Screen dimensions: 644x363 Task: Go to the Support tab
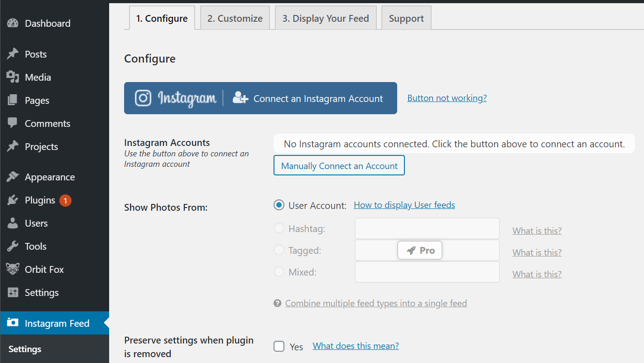[x=406, y=19]
